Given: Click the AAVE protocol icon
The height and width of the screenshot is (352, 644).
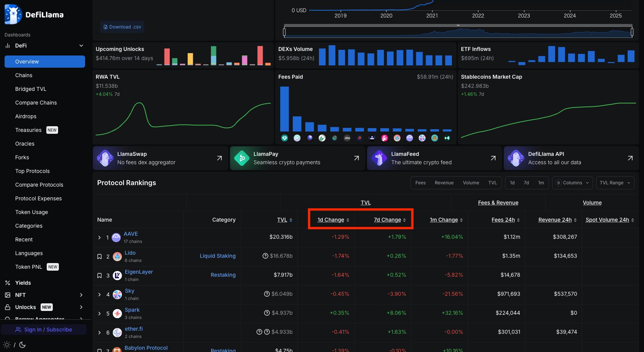Looking at the screenshot, I should (116, 238).
